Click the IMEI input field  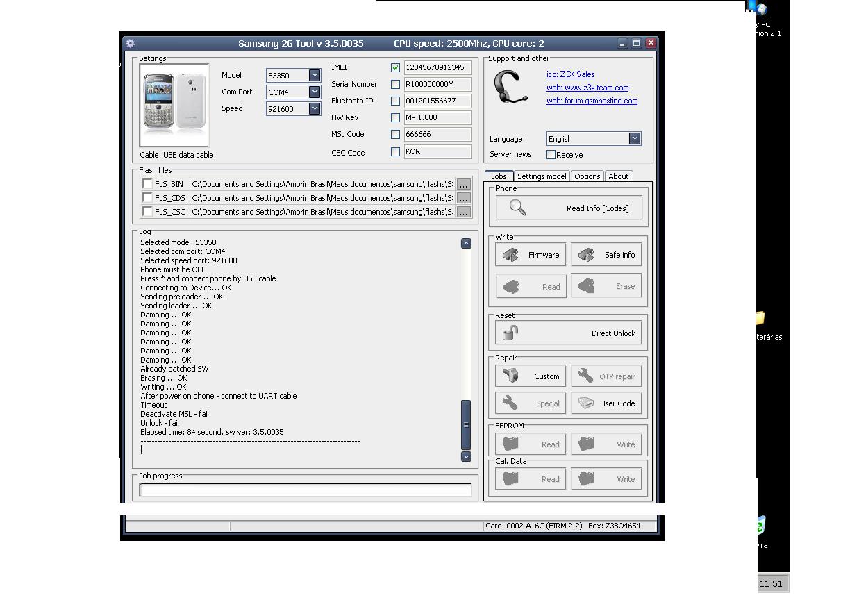[x=437, y=67]
